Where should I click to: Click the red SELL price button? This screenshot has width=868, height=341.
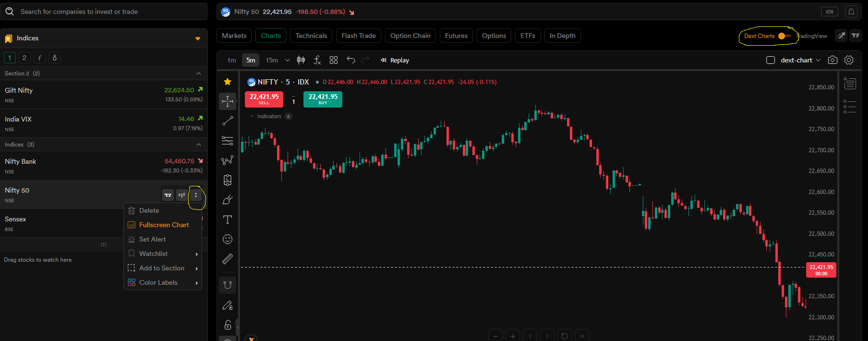click(x=264, y=99)
